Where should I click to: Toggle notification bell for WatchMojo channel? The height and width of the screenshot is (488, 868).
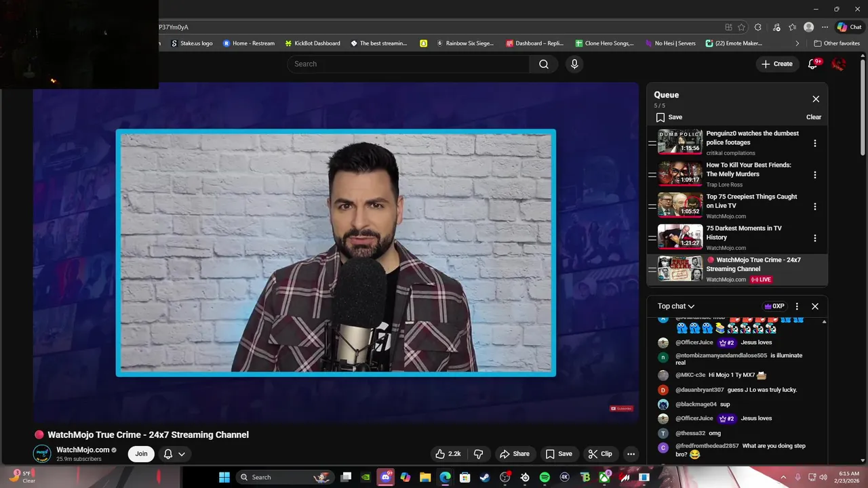click(174, 454)
